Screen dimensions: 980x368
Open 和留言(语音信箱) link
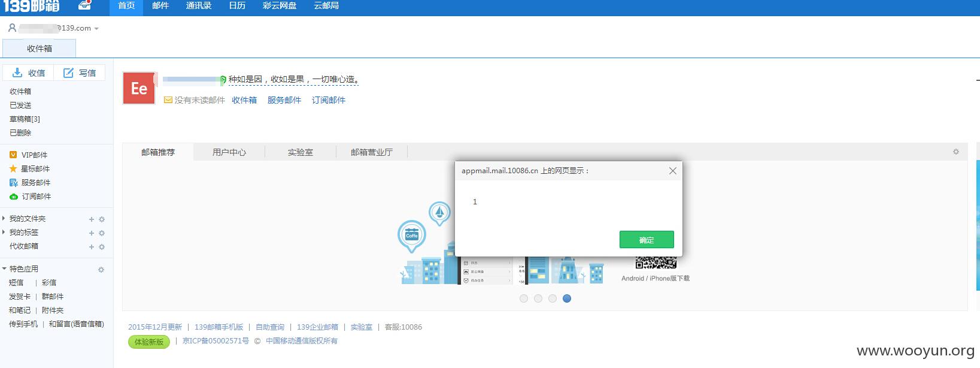click(77, 324)
